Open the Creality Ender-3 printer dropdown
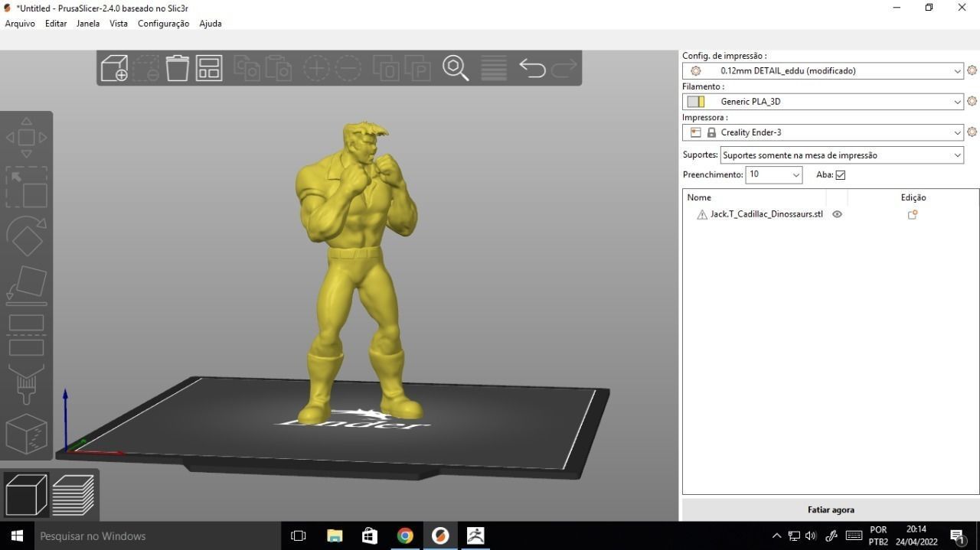The image size is (980, 550). click(x=823, y=132)
